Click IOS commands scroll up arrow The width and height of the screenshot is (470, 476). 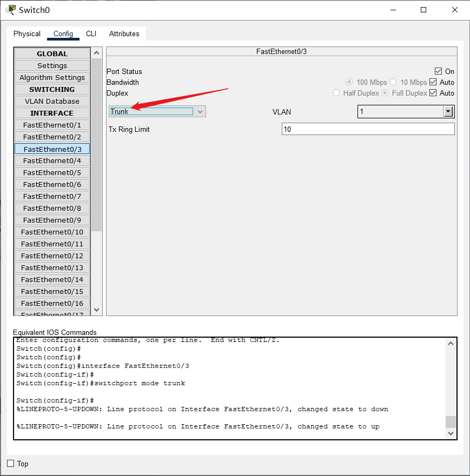451,344
